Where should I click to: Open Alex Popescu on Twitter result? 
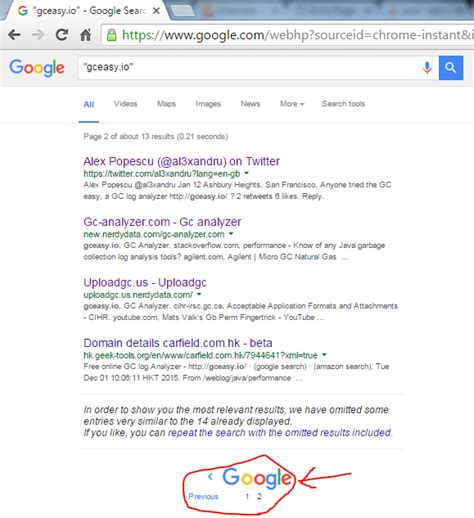[x=181, y=161]
